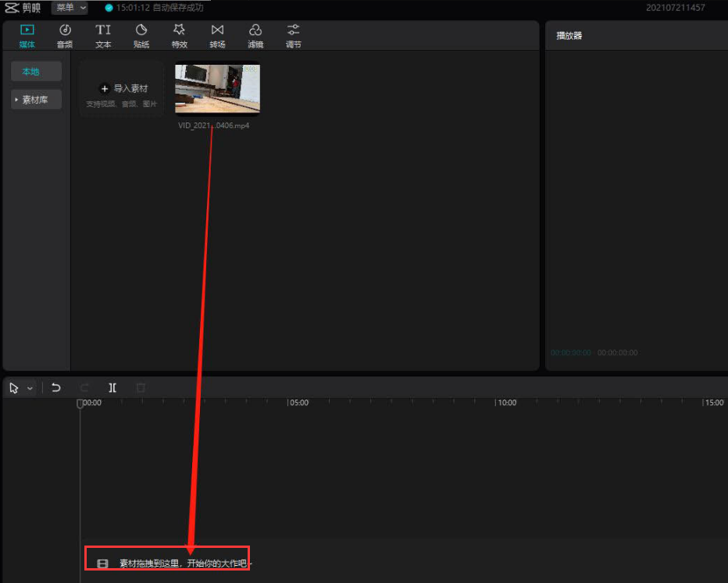The image size is (728, 583).
Task: Expand the 素材库 library tree
Action: click(x=36, y=100)
